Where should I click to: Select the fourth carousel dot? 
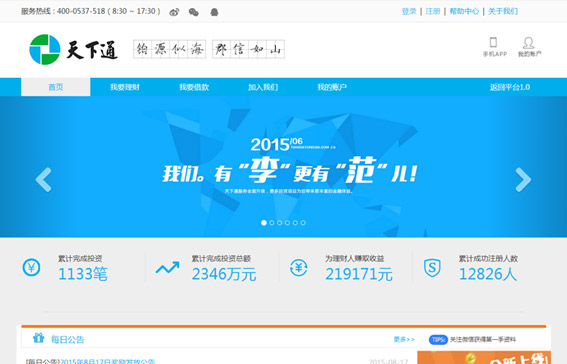[287, 223]
